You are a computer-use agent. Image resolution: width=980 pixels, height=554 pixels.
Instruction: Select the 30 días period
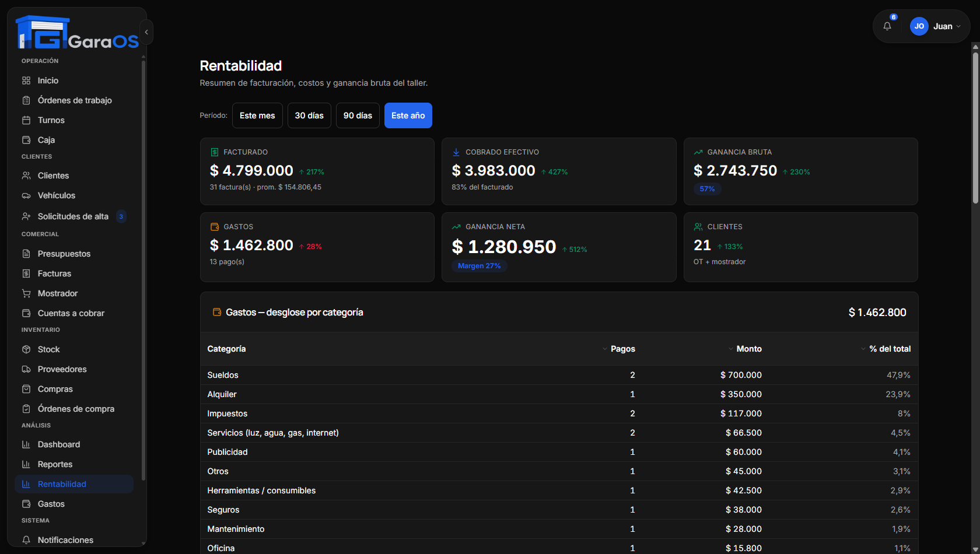pos(309,115)
